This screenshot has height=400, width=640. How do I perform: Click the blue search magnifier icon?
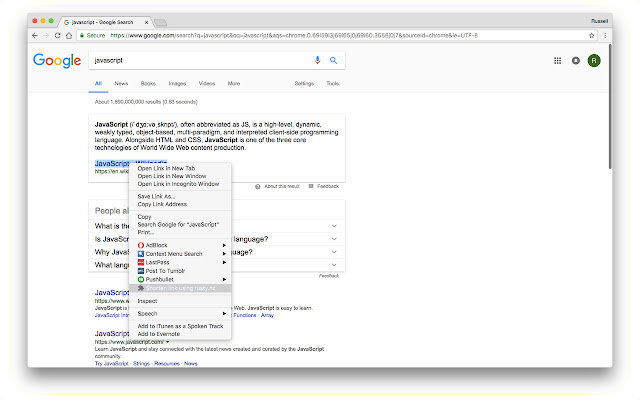(333, 60)
